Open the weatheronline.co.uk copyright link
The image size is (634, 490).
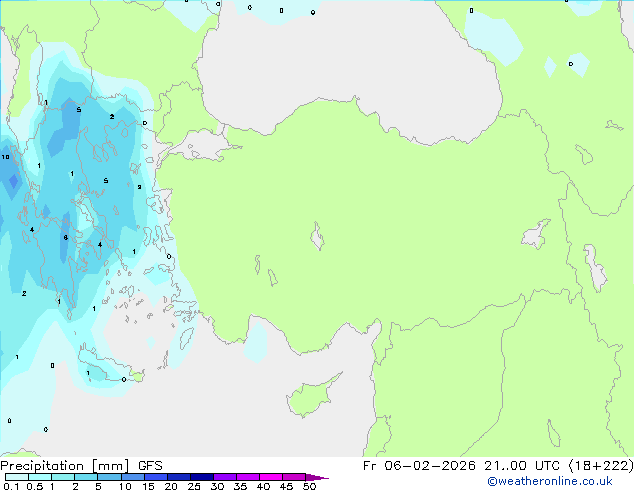[550, 481]
